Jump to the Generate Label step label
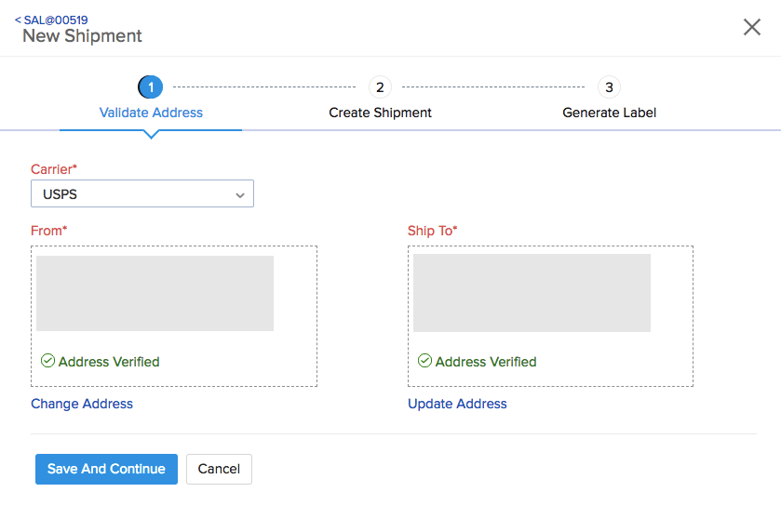The width and height of the screenshot is (781, 532). (x=609, y=113)
